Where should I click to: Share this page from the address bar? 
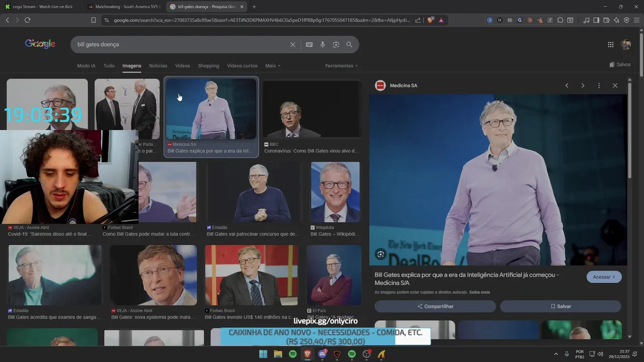point(418,20)
